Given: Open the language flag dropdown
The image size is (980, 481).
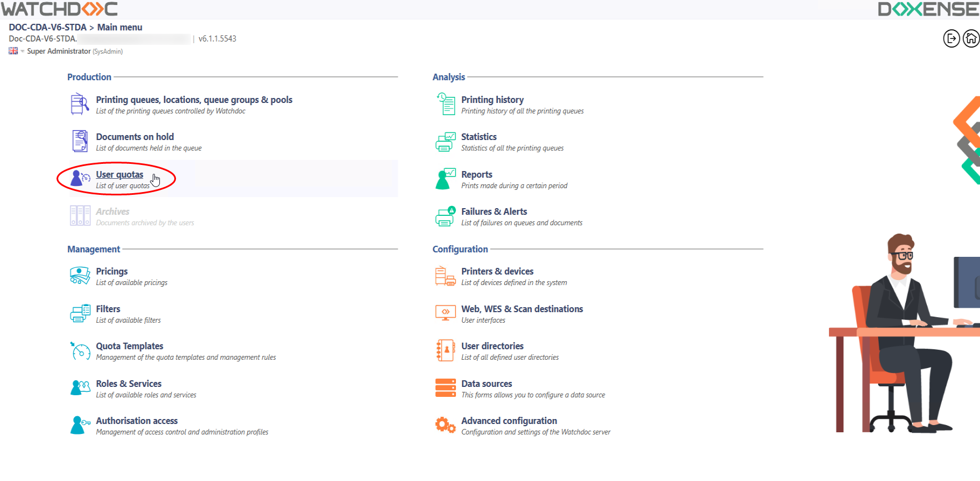Looking at the screenshot, I should point(16,51).
